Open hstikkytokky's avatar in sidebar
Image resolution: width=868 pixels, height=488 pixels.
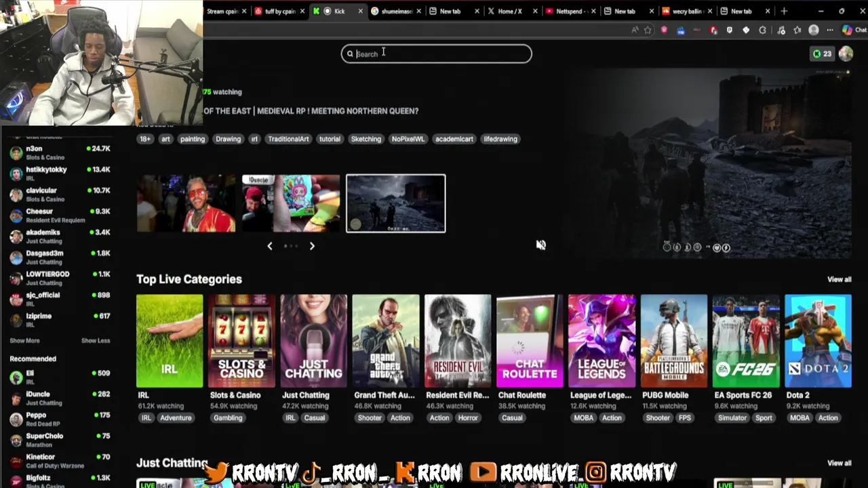pos(16,174)
